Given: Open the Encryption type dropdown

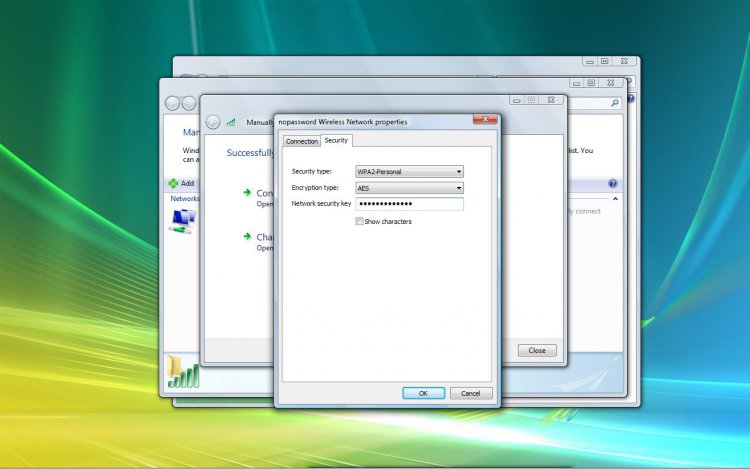Looking at the screenshot, I should click(x=409, y=188).
